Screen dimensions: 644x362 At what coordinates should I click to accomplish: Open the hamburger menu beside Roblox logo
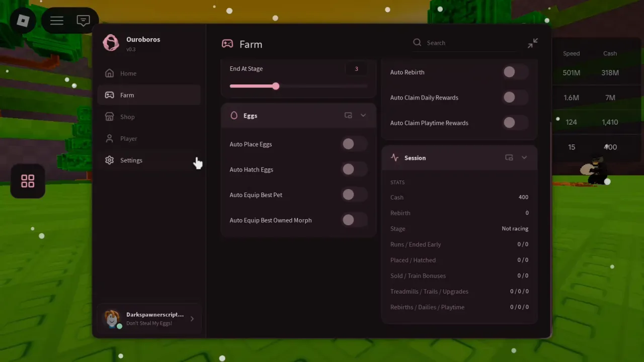tap(57, 21)
